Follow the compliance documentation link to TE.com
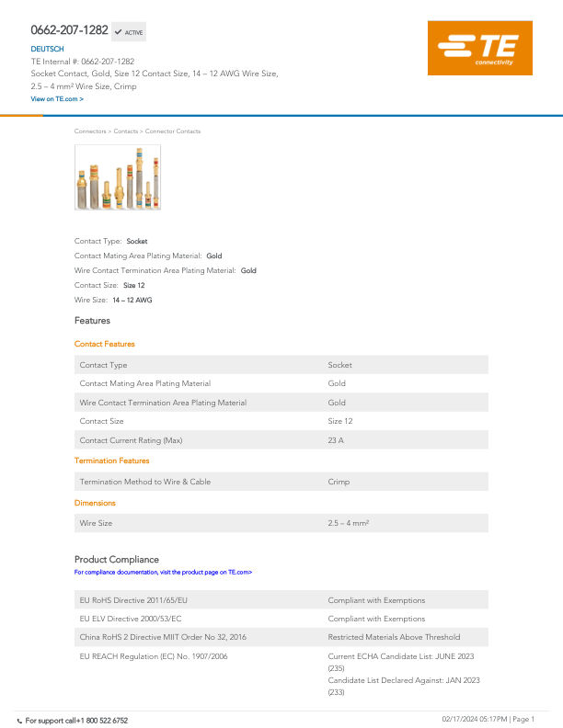Screen dimensions: 563x728 163,572
